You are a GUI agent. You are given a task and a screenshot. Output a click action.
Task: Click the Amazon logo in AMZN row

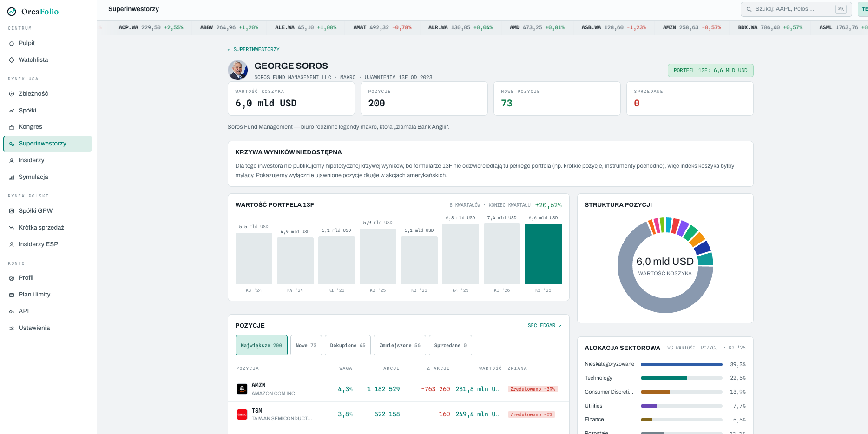(x=242, y=389)
